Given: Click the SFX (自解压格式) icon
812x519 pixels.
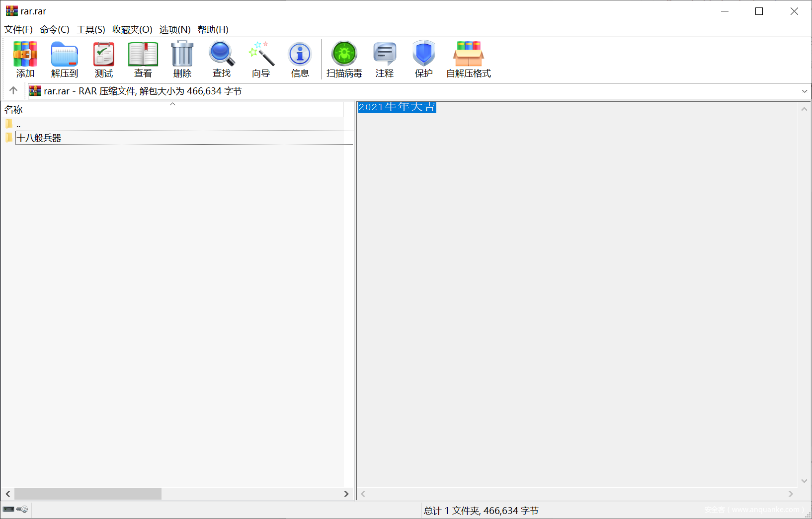Looking at the screenshot, I should 468,55.
